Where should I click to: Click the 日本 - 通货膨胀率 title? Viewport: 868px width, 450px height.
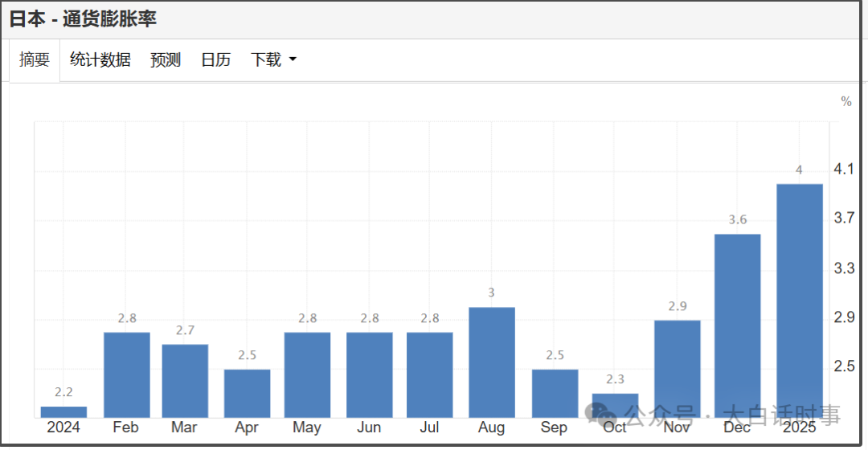[83, 18]
